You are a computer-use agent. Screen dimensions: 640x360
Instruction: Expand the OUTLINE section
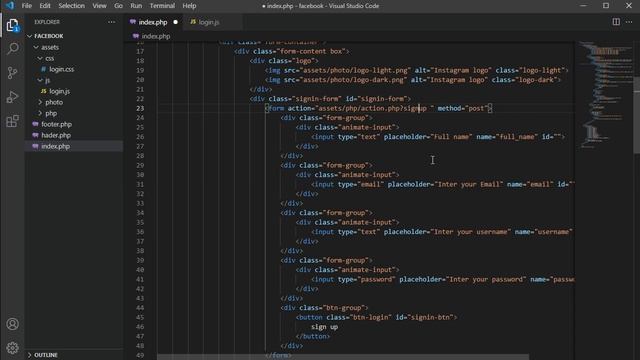46,355
